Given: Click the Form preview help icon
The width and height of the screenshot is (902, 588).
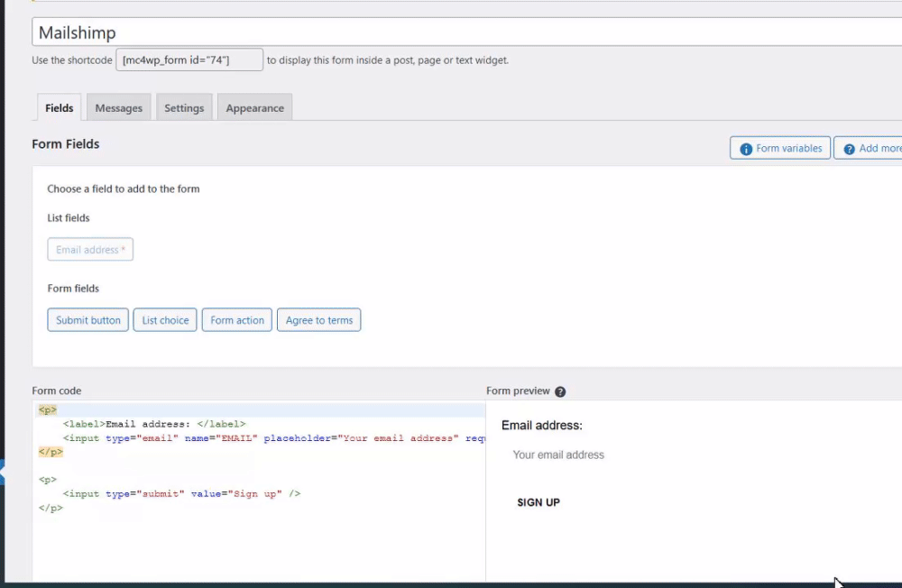Looking at the screenshot, I should 560,391.
